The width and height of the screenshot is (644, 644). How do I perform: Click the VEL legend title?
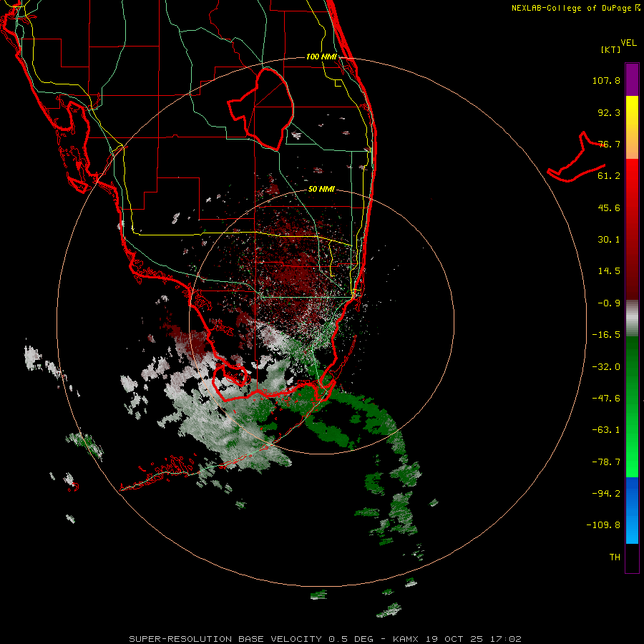[628, 42]
